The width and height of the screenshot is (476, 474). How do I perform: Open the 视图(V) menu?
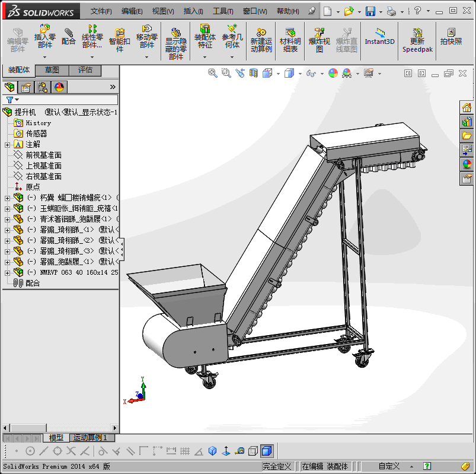[163, 11]
